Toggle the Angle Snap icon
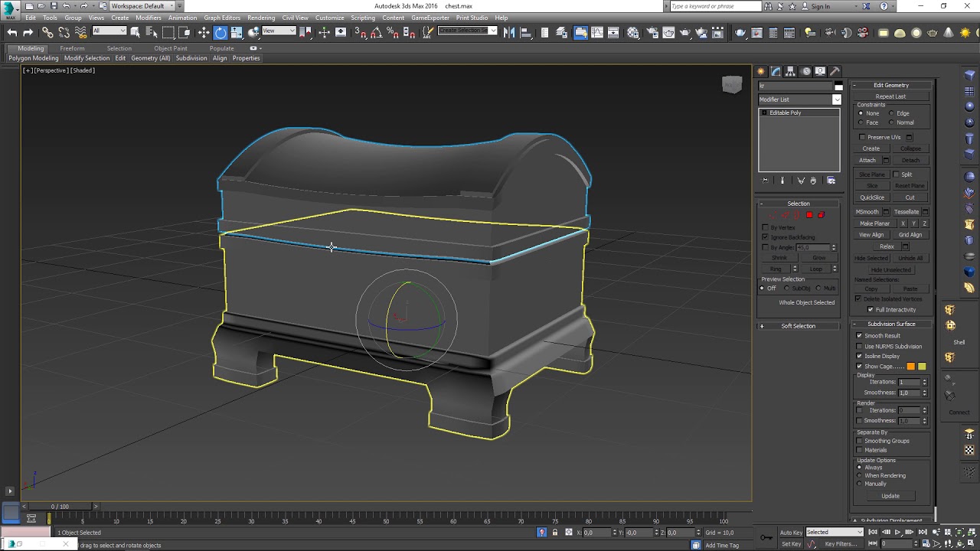The image size is (980, 551). (x=376, y=32)
